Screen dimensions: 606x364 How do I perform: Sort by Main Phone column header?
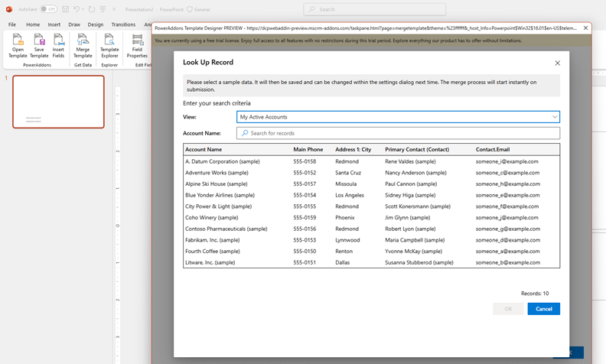click(308, 149)
